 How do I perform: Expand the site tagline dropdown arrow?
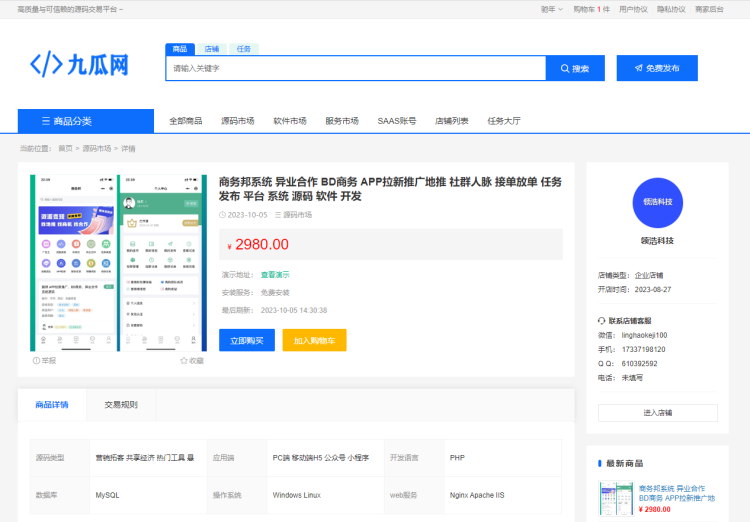(121, 9)
